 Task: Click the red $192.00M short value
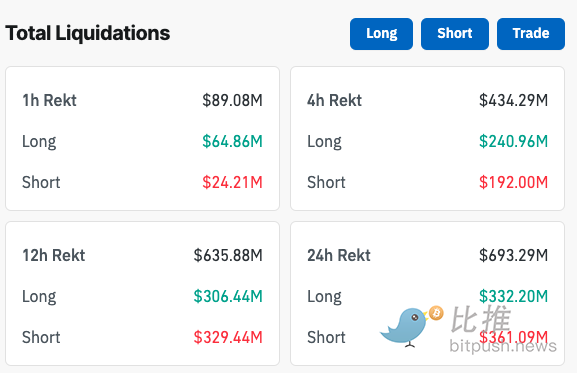click(514, 182)
